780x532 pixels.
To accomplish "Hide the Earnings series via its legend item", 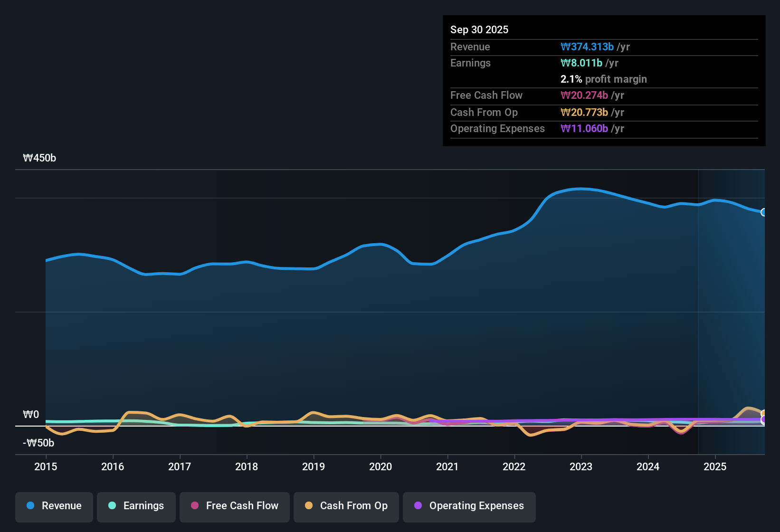I will coord(136,507).
